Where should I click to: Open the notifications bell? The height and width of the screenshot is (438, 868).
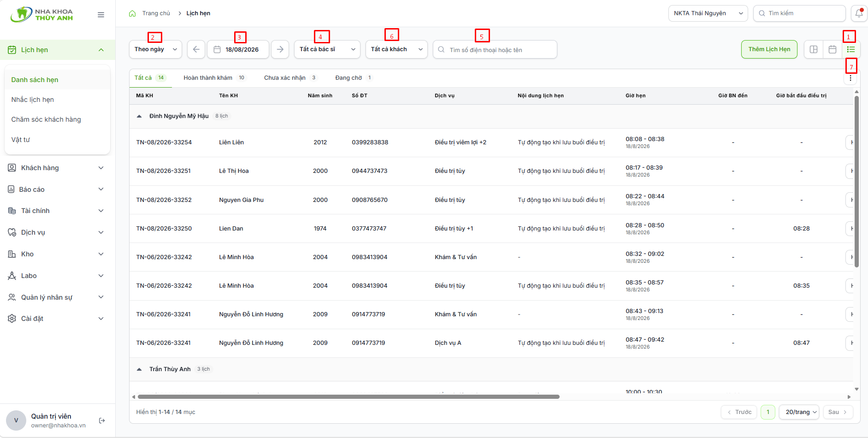pyautogui.click(x=859, y=13)
